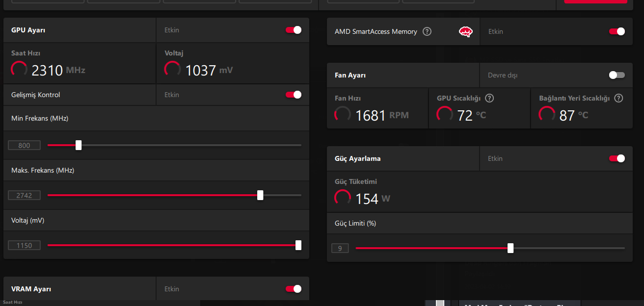
Task: Click the red brain SmartAccess Memory icon
Action: coord(466,32)
